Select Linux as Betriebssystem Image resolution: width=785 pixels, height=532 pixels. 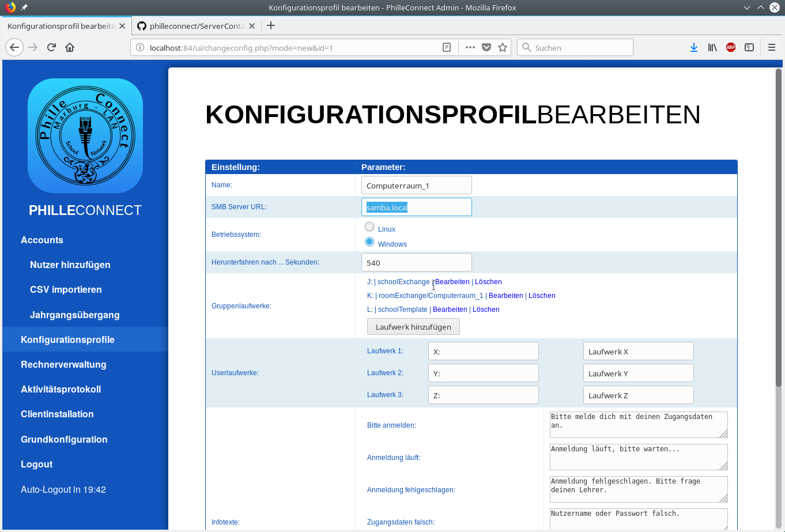(369, 227)
